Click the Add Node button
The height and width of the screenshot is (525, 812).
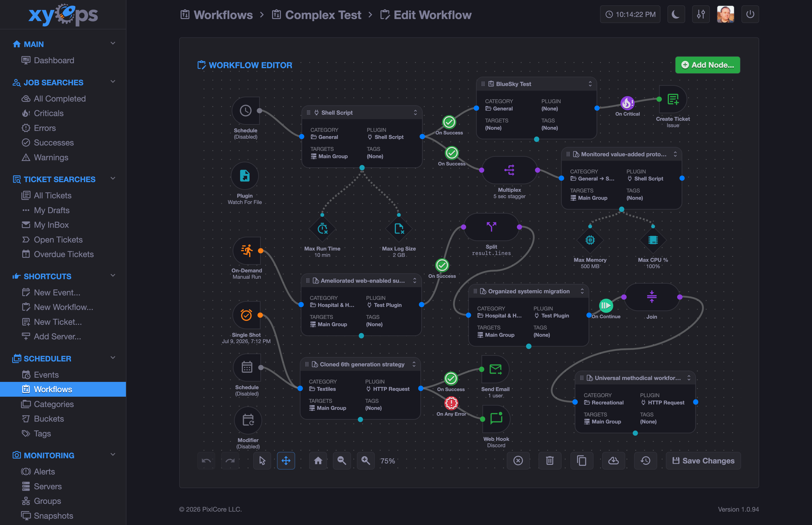[x=707, y=65]
